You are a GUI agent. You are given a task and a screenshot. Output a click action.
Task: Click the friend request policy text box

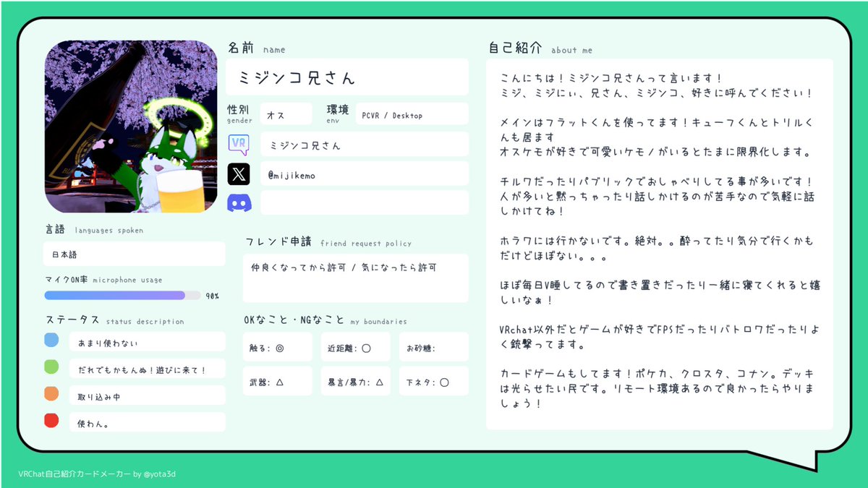point(355,278)
